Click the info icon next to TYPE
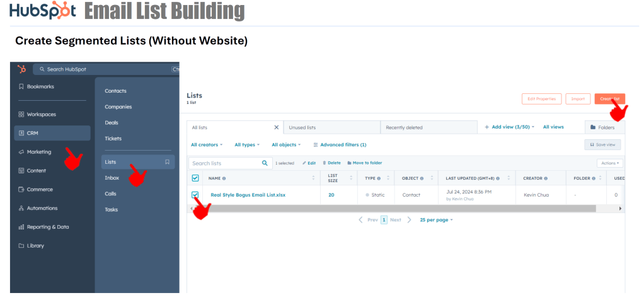644x300 pixels. [379, 179]
